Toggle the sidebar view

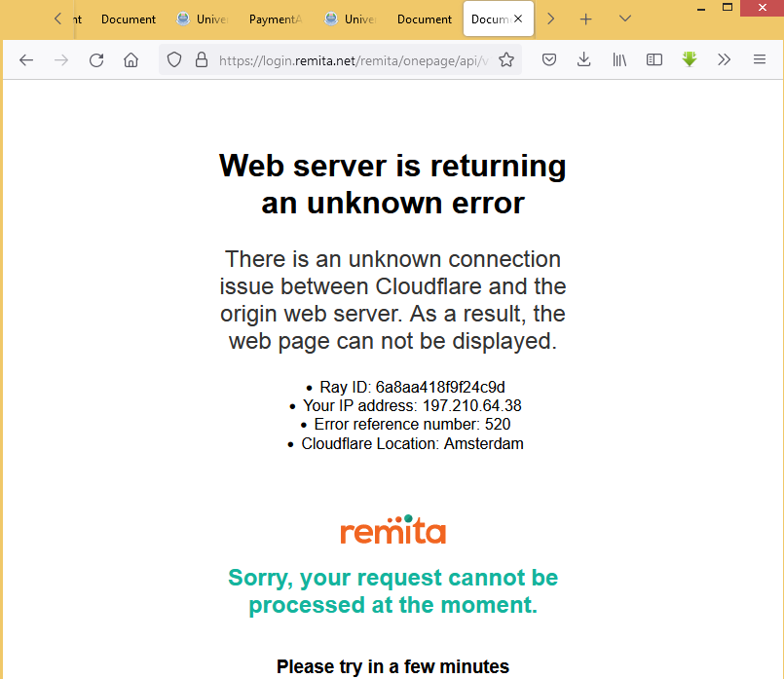click(654, 60)
